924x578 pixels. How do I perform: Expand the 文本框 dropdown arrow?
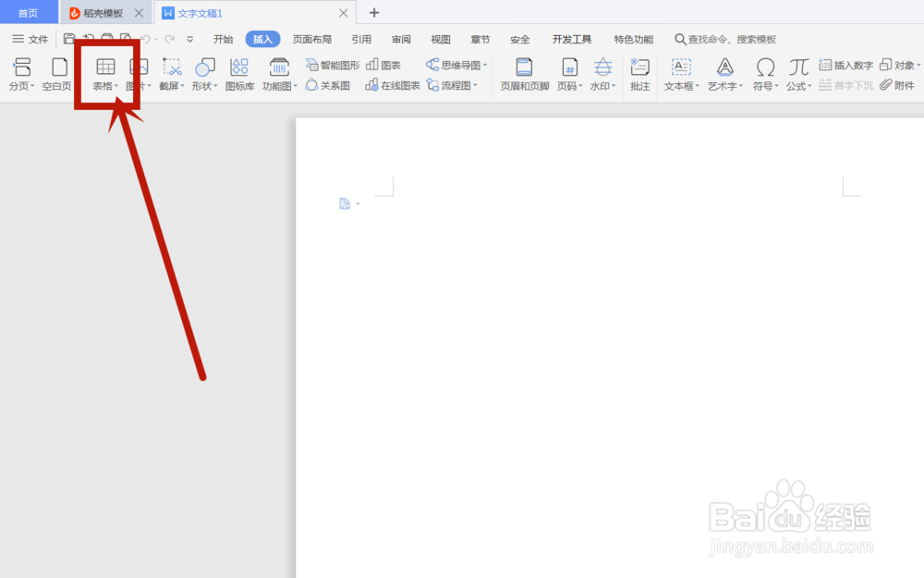click(x=697, y=86)
